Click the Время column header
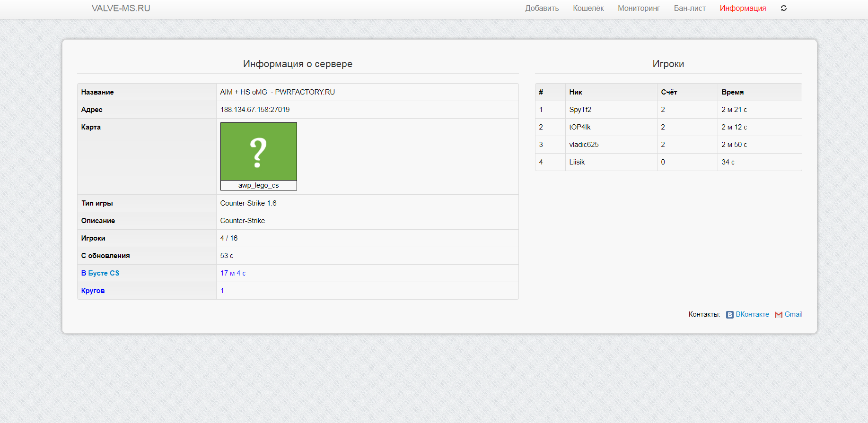Viewport: 868px width, 423px height. 732,92
